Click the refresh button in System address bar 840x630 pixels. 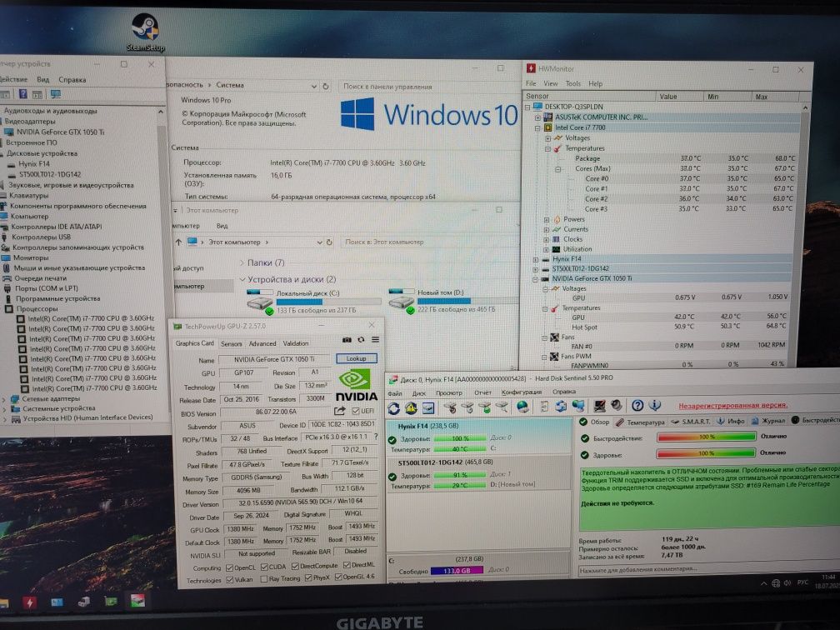tap(325, 87)
